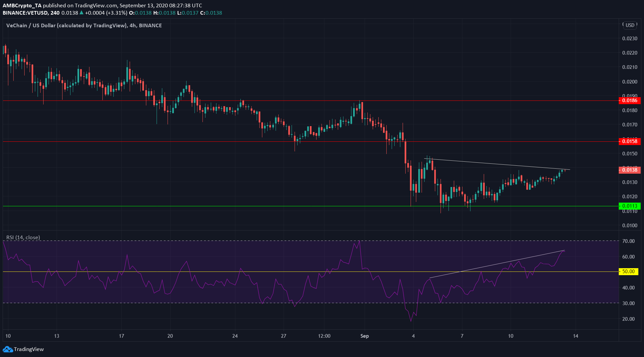
Task: Click the 0.0230 price axis value
Action: (x=630, y=39)
